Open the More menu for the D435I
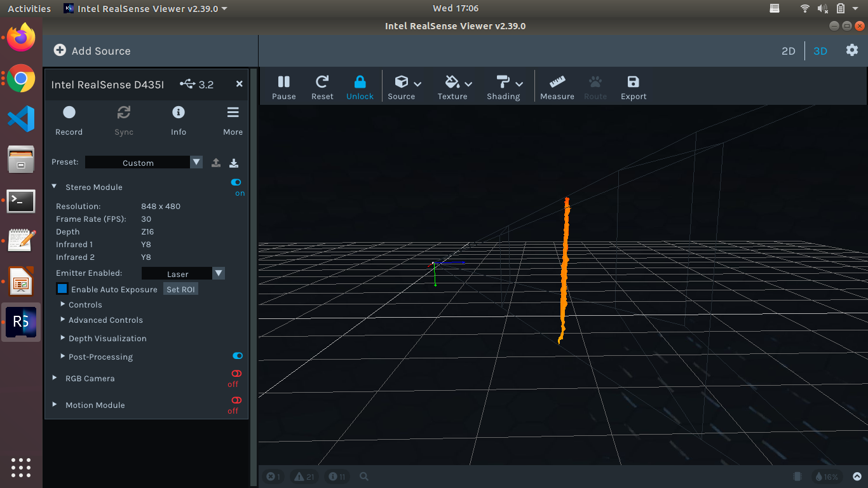 (233, 121)
